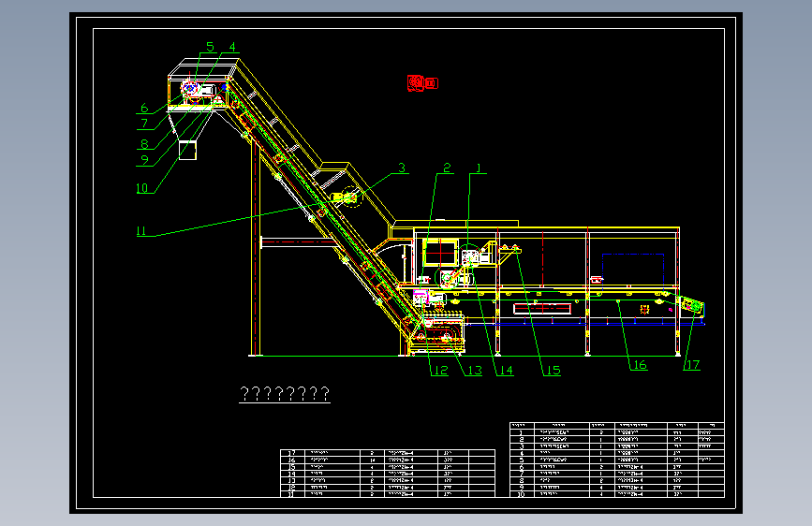Click callout label 10 in the drawing
Image resolution: width=812 pixels, height=526 pixels.
tap(142, 188)
